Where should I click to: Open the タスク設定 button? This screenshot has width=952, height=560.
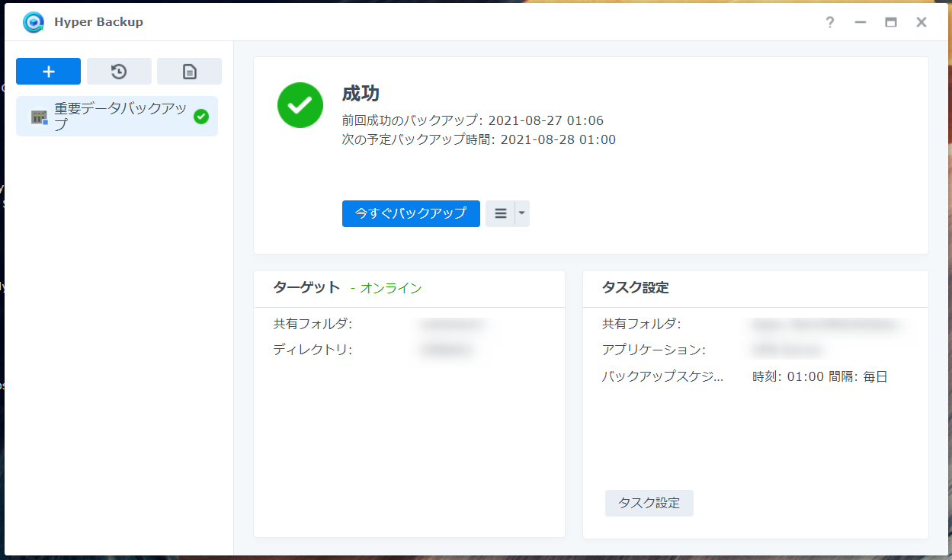649,503
